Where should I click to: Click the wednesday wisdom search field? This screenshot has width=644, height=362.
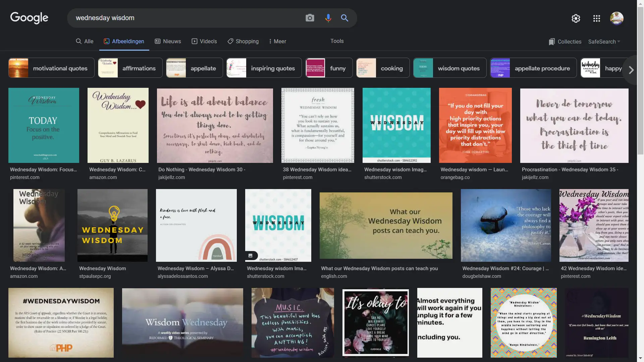[184, 18]
